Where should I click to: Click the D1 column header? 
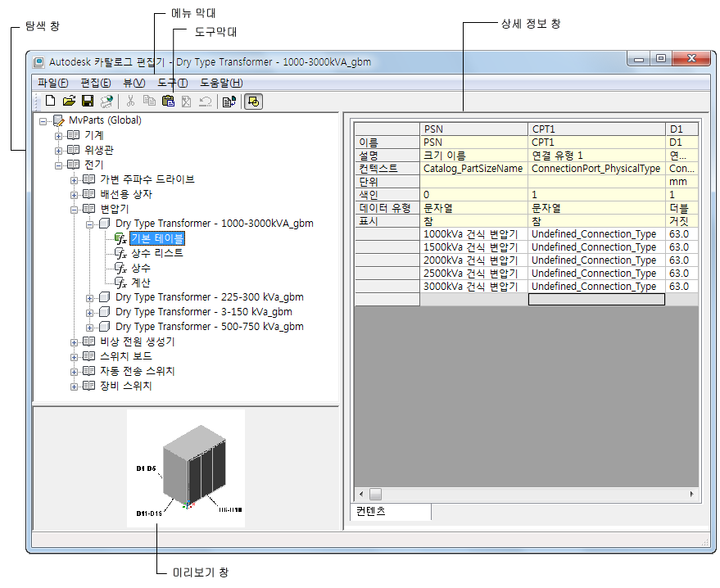[682, 129]
